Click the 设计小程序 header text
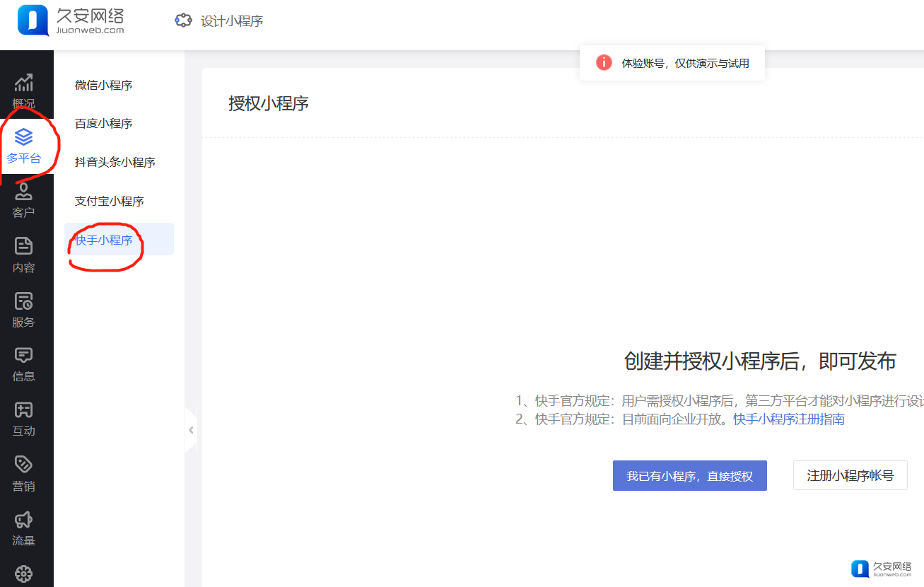Image resolution: width=924 pixels, height=587 pixels. (232, 21)
